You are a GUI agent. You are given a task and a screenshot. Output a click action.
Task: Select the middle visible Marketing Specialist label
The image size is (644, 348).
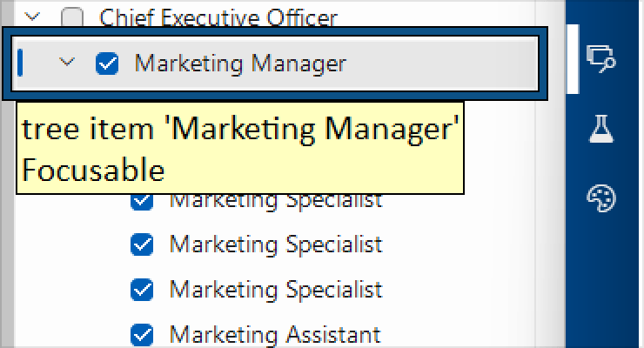pyautogui.click(x=275, y=244)
